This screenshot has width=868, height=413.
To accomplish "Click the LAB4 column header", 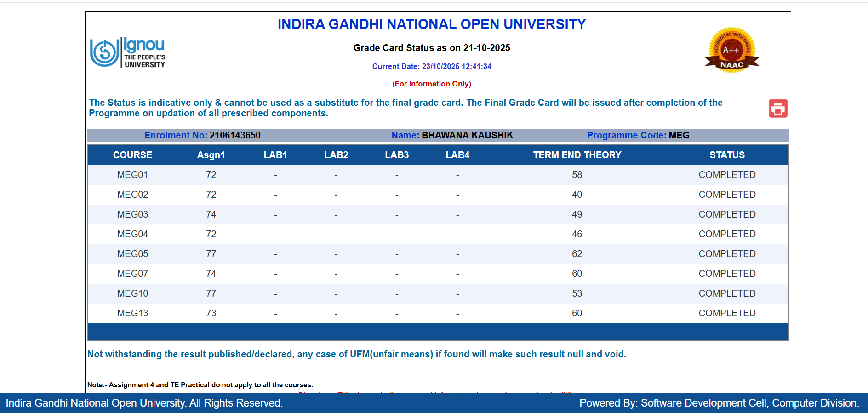I will point(457,155).
